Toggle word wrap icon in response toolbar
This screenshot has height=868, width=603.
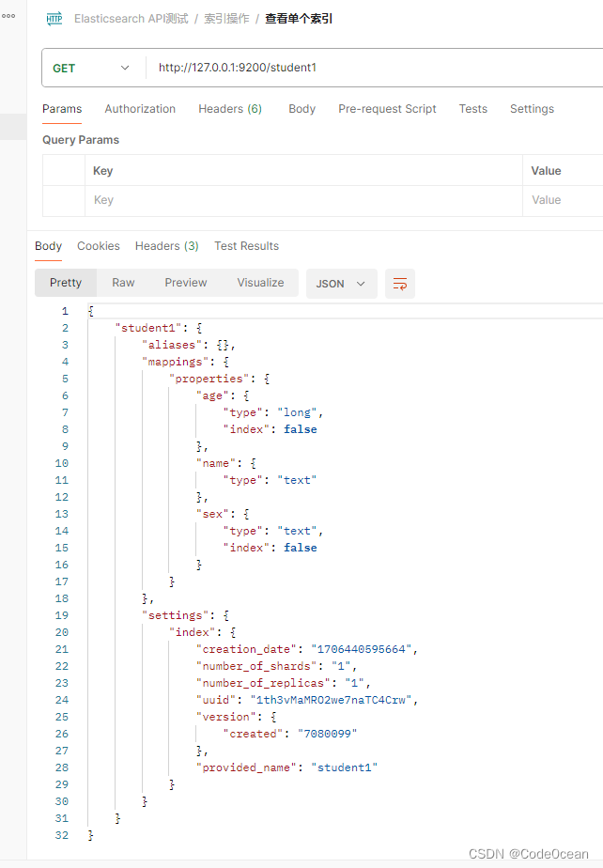click(x=400, y=284)
